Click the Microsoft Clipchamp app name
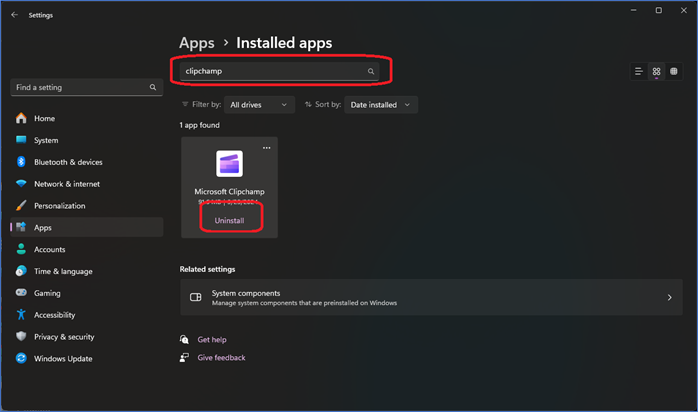The width and height of the screenshot is (698, 412). click(229, 191)
